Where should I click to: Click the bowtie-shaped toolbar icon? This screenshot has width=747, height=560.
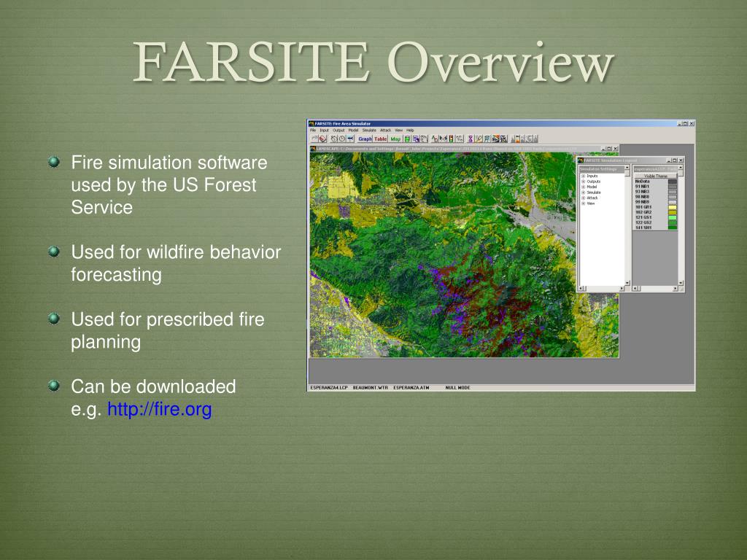(x=443, y=139)
